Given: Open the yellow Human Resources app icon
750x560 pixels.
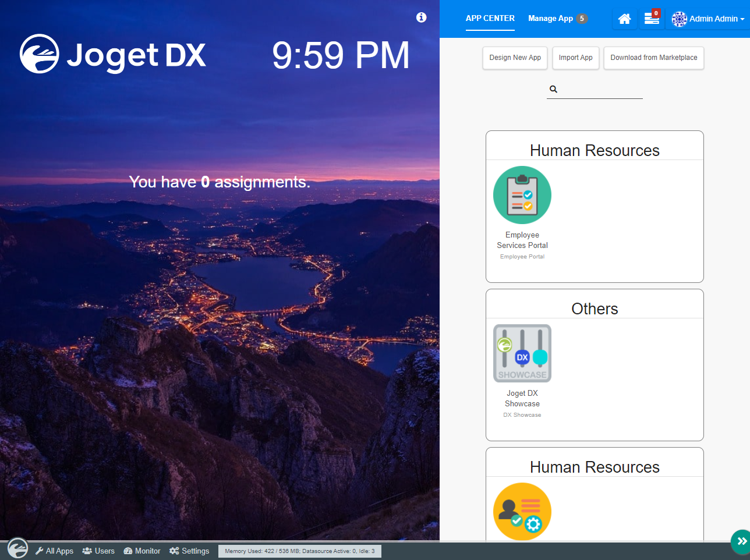Looking at the screenshot, I should click(522, 511).
